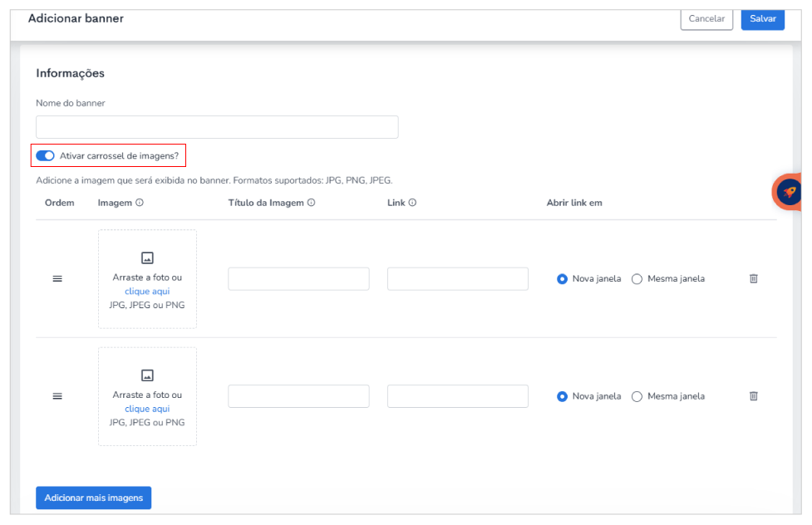Click the info icon beside Título da Imagem
Viewport: 812px width, 525px height.
click(x=311, y=203)
